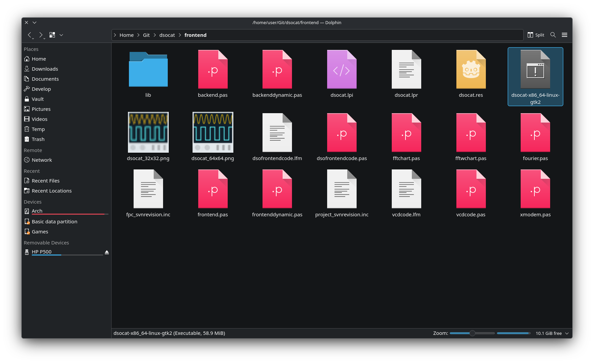The width and height of the screenshot is (594, 364).
Task: Select fftchart.pas file icon
Action: point(406,133)
